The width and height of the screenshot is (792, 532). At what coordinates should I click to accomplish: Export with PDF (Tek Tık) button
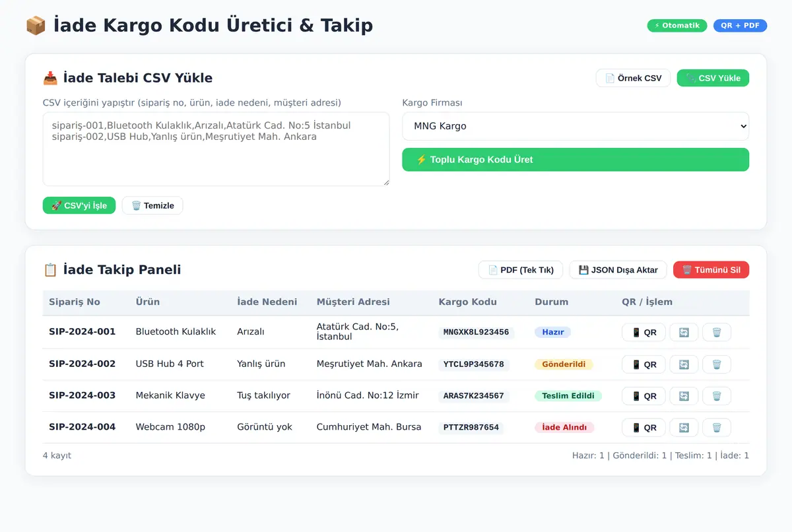(521, 270)
